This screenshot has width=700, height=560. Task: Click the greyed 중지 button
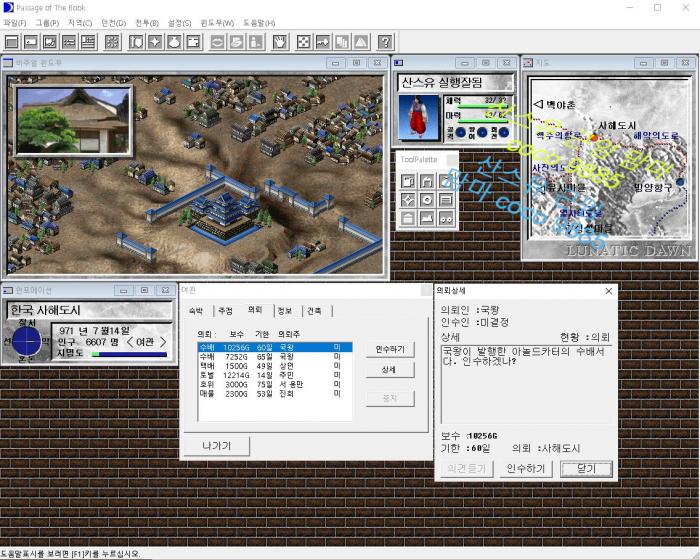pos(390,398)
